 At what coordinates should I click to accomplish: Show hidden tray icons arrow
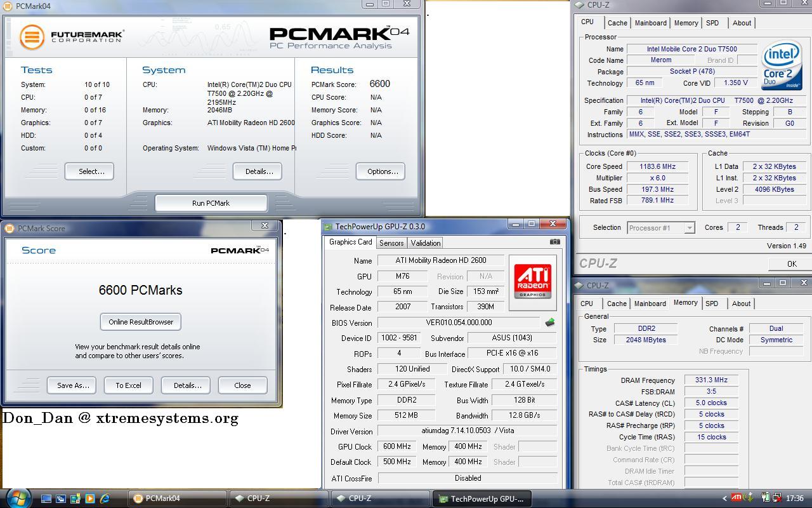pyautogui.click(x=724, y=498)
